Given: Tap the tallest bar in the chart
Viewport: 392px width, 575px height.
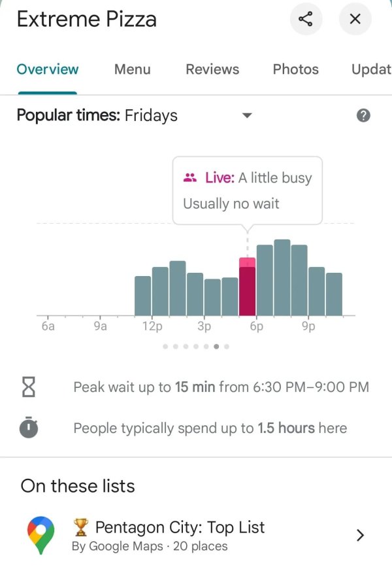Looking at the screenshot, I should (x=282, y=278).
